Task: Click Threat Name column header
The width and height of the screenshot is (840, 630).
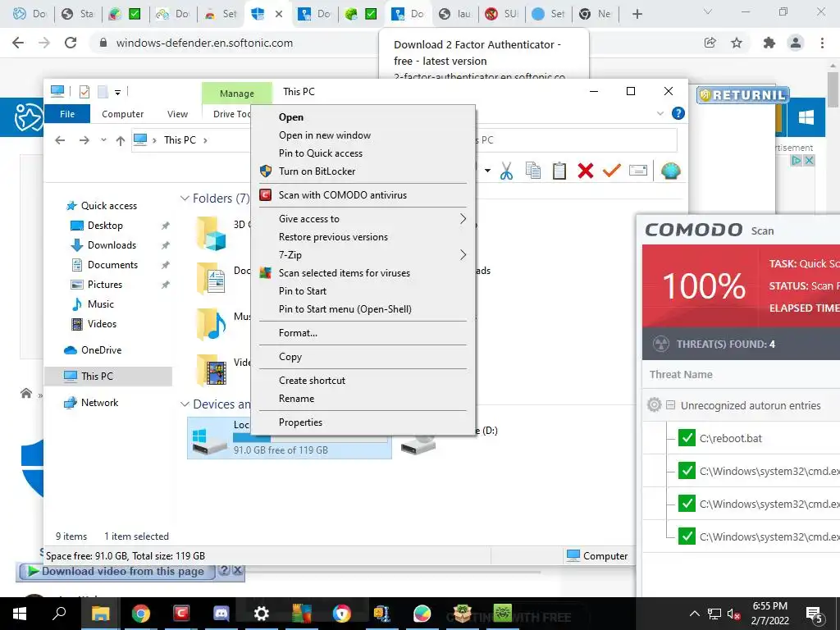Action: [681, 374]
